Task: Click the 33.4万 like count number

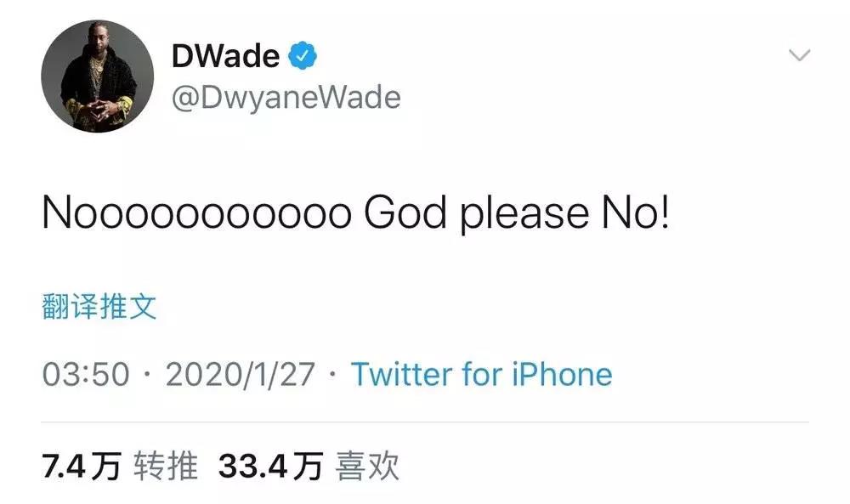Action: pos(270,466)
